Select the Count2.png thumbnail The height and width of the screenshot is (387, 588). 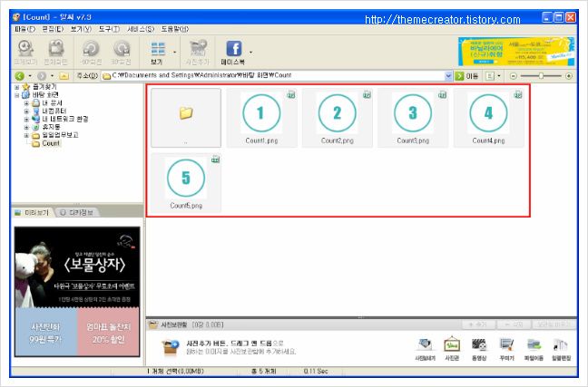coord(338,118)
